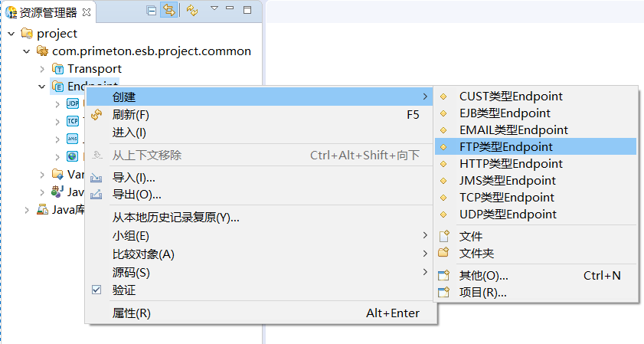The image size is (644, 344).
Task: Click the Transport folder icon
Action: pos(57,69)
